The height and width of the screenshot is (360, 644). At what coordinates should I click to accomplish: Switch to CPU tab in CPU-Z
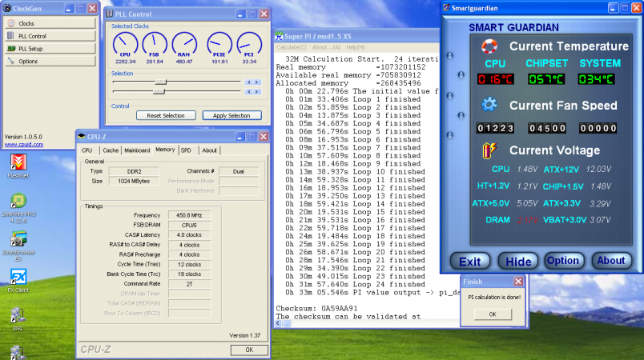(87, 150)
